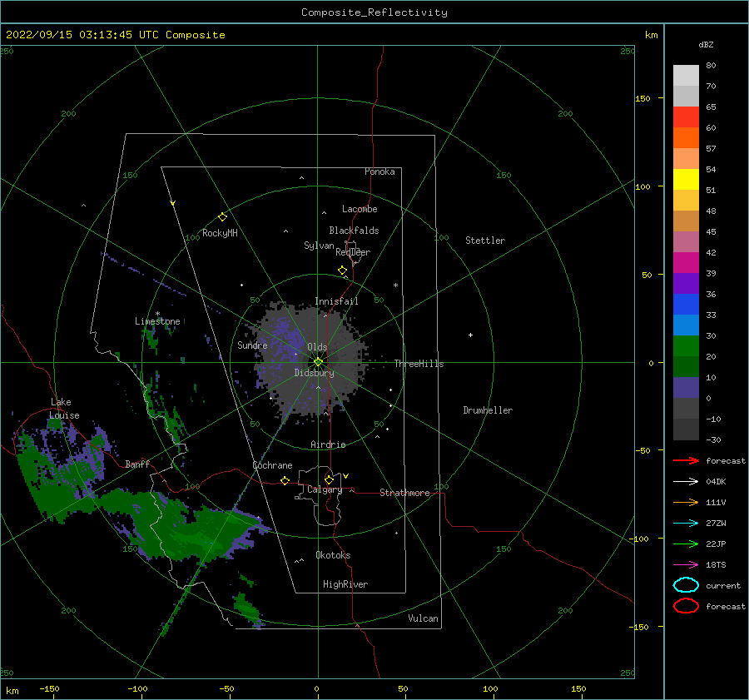Click the Limestone label
This screenshot has height=700, width=749.
click(x=157, y=321)
